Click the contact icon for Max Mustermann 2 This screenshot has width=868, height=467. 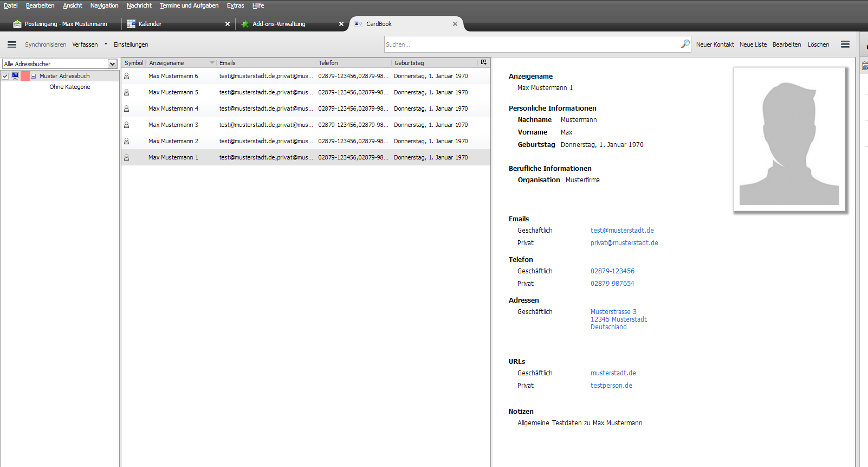tap(127, 141)
